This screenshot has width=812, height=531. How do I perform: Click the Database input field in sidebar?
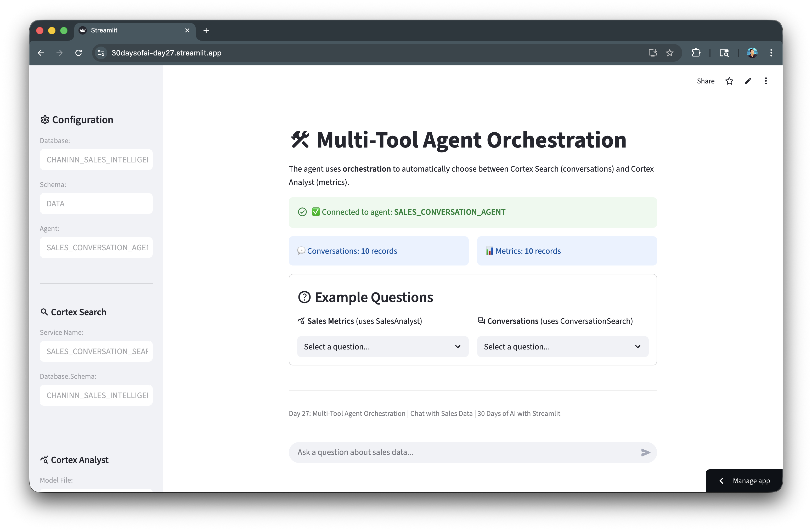(96, 160)
